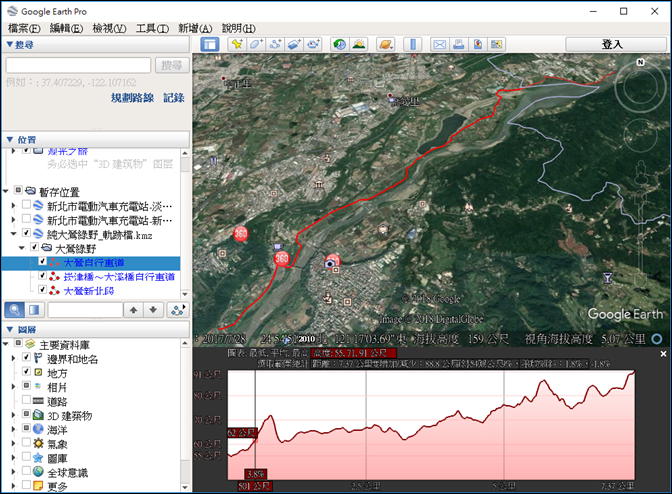This screenshot has height=494, width=672.
Task: Open the 檔案(F) menu
Action: (x=24, y=29)
